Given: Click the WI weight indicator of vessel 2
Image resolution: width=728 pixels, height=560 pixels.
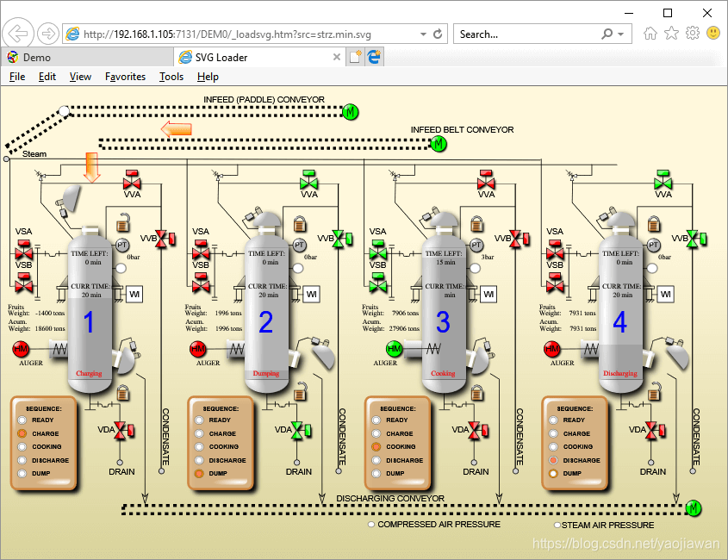Looking at the screenshot, I should coord(312,294).
